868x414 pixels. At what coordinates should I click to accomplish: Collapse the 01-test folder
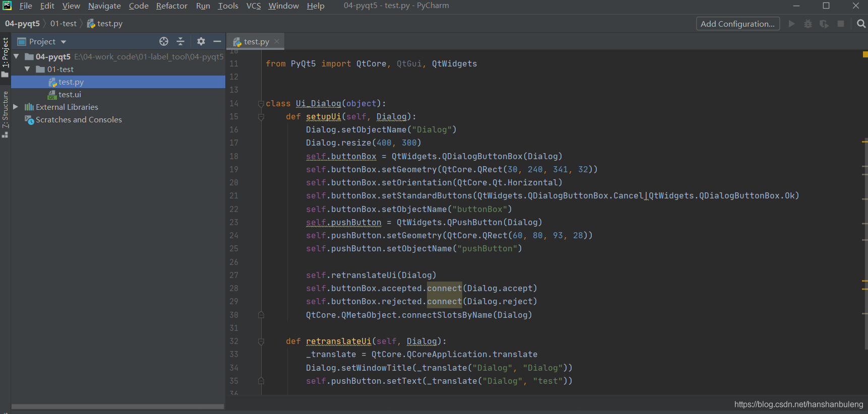click(28, 69)
